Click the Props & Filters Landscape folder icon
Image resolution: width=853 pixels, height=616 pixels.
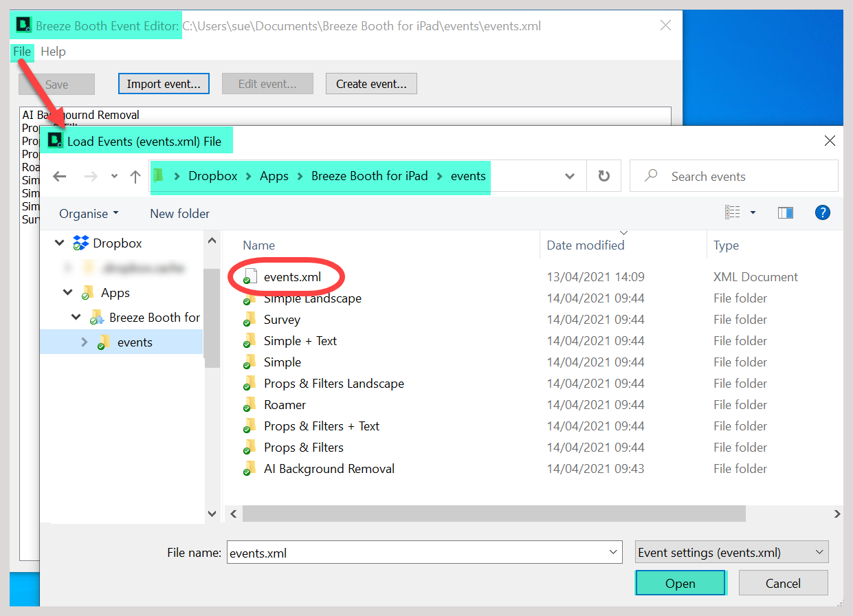(249, 384)
